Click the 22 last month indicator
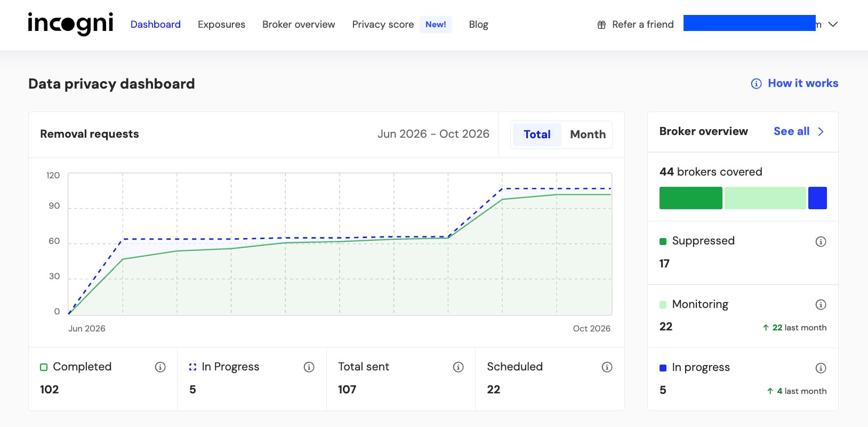Viewport: 868px width, 427px height. pyautogui.click(x=794, y=328)
